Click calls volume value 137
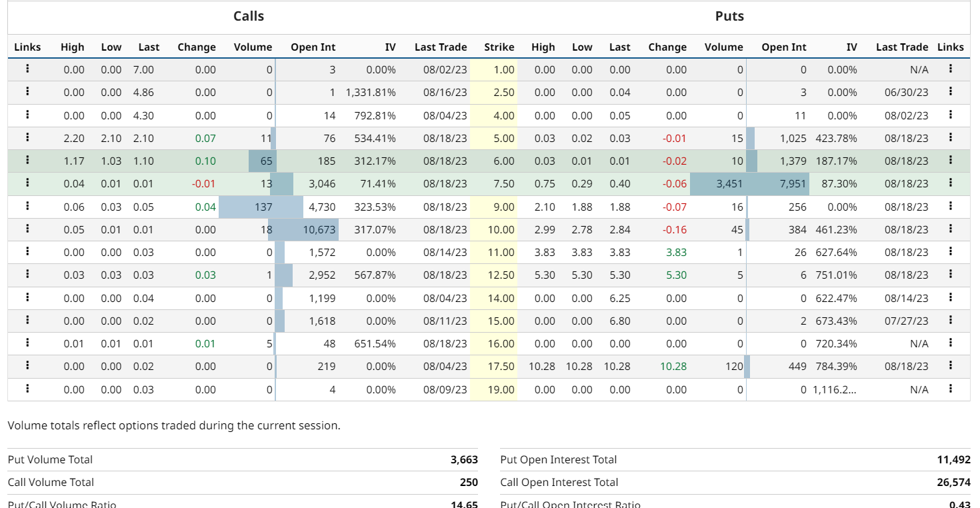 click(x=263, y=207)
